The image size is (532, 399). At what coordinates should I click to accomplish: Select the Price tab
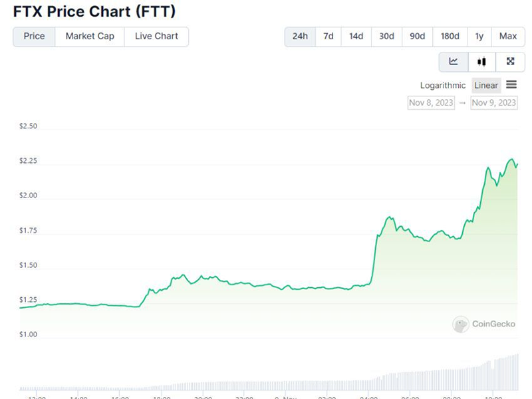pyautogui.click(x=34, y=37)
